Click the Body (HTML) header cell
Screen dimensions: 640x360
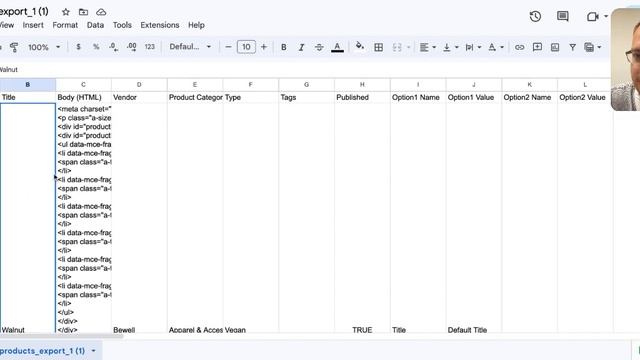tap(83, 97)
